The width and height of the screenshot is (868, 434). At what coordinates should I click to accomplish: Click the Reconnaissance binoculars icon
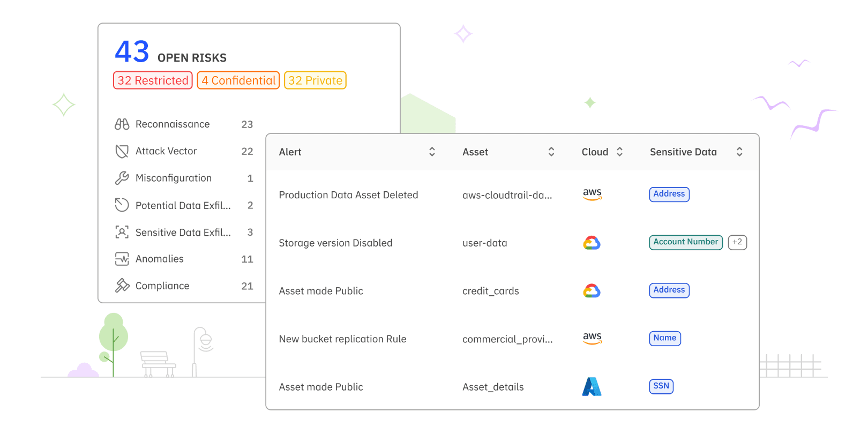coord(122,124)
